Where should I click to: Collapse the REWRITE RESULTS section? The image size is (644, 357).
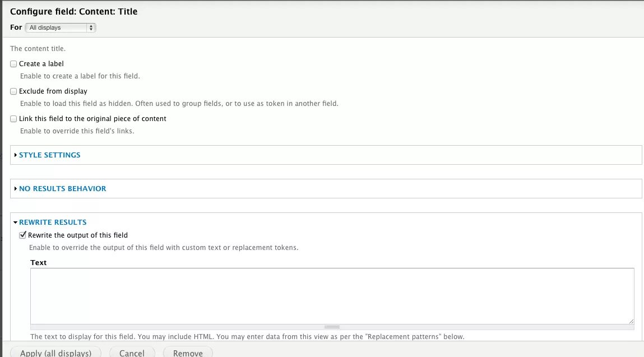click(53, 222)
